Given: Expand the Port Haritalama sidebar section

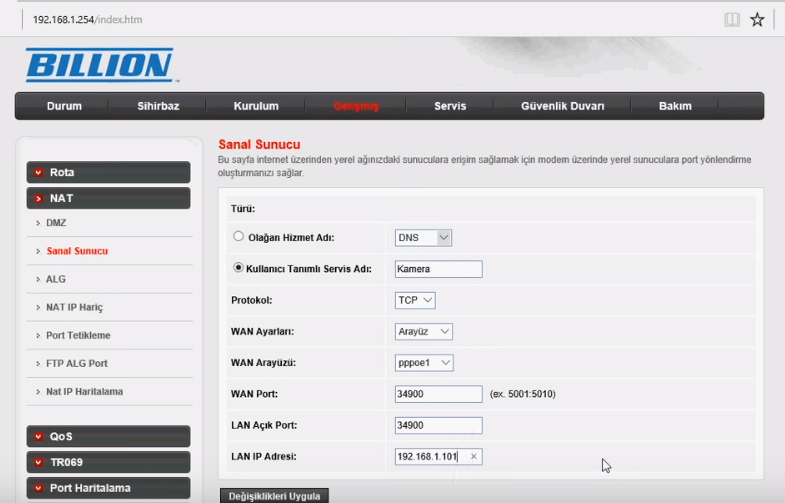Looking at the screenshot, I should coord(109,488).
